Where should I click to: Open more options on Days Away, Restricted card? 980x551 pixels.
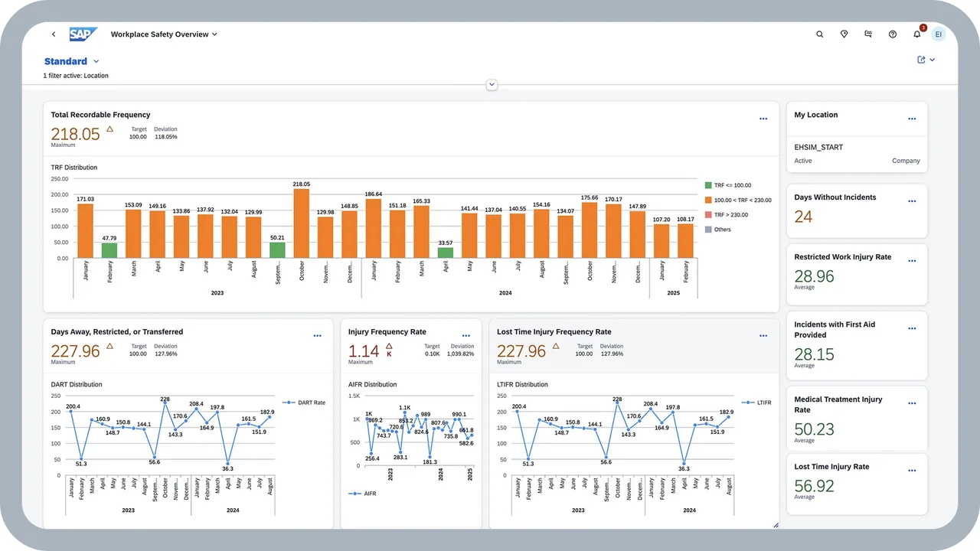tap(318, 336)
